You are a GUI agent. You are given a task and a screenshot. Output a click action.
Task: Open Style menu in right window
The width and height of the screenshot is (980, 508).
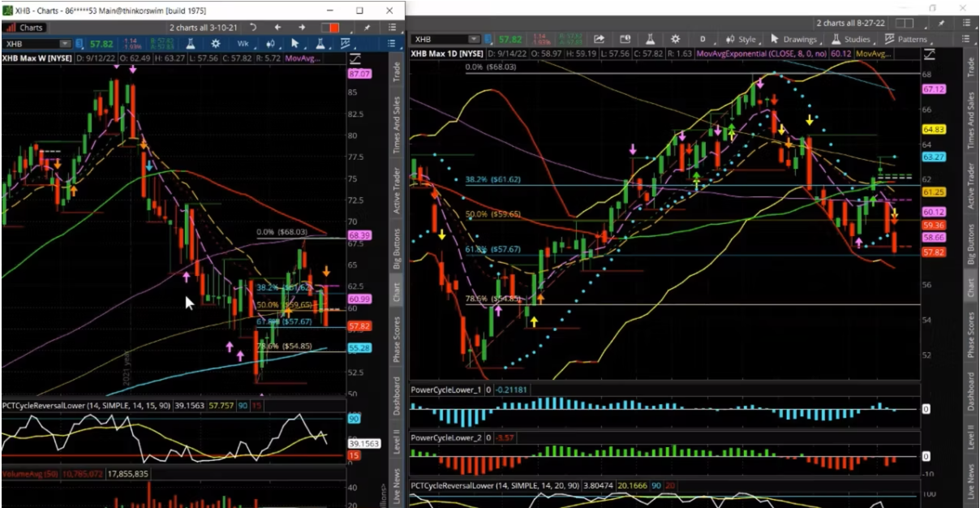point(740,39)
